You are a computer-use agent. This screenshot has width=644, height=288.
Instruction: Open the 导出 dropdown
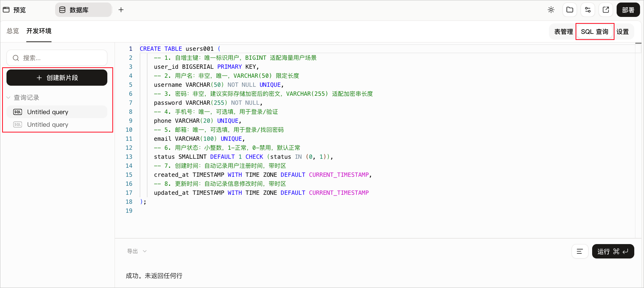[x=137, y=251]
